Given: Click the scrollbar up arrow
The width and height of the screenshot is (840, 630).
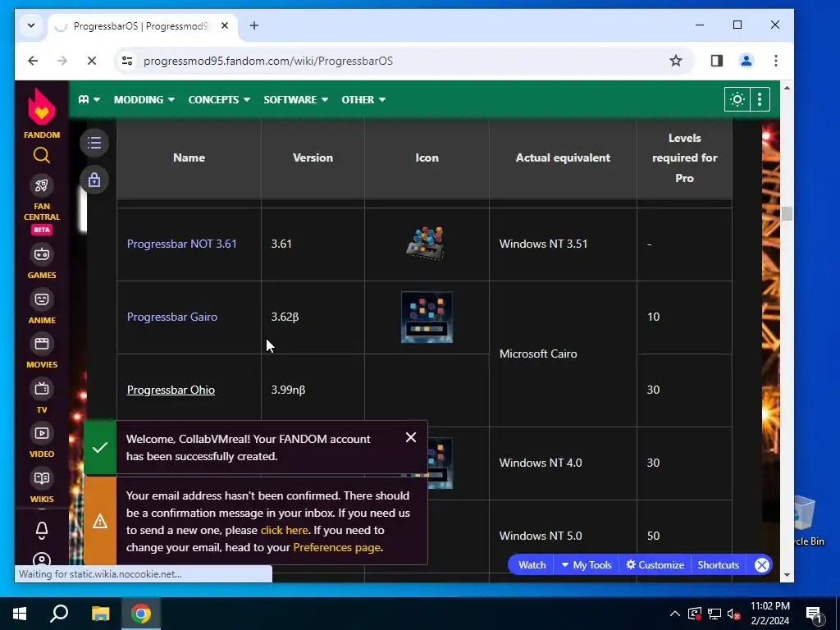Looking at the screenshot, I should tap(787, 87).
